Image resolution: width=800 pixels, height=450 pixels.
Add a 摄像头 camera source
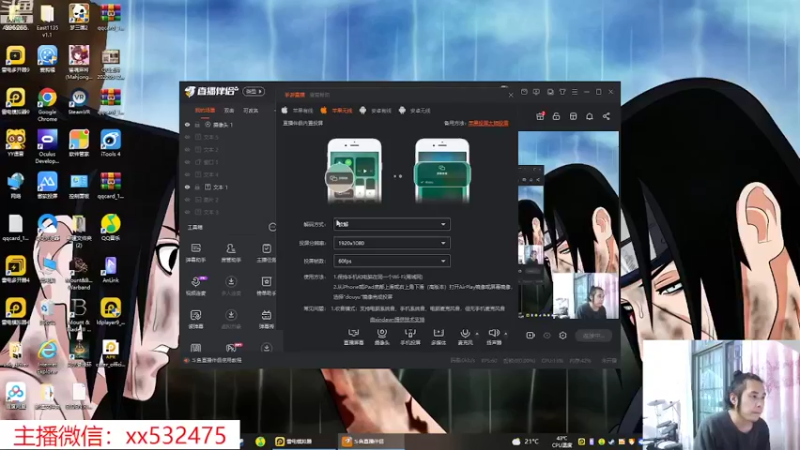click(x=382, y=337)
